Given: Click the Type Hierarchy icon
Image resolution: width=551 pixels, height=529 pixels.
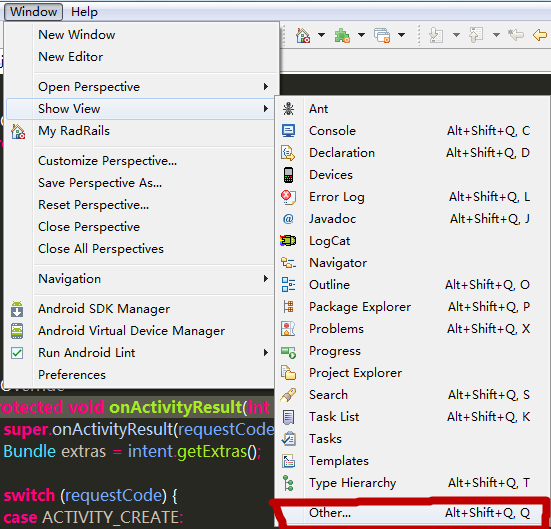Looking at the screenshot, I should [x=289, y=483].
